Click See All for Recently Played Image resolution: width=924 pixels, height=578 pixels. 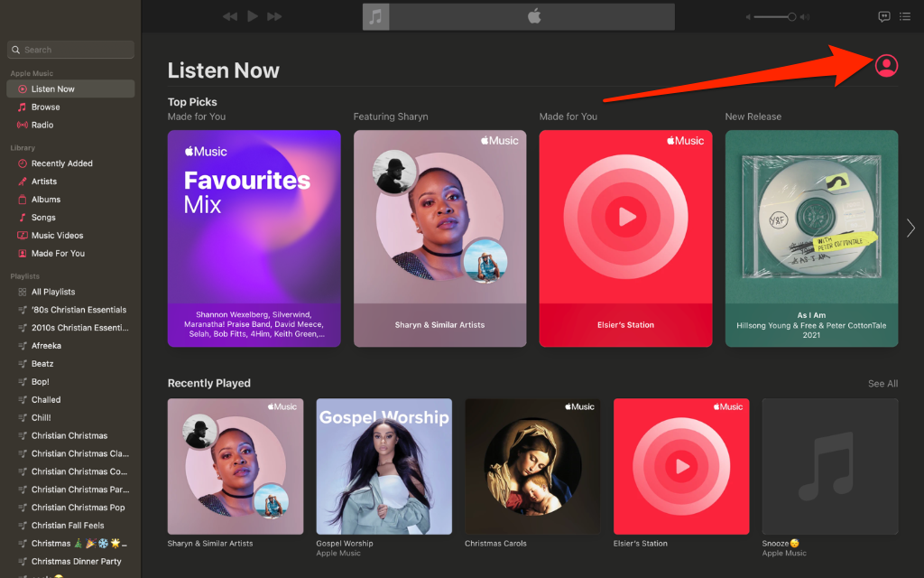pyautogui.click(x=882, y=383)
